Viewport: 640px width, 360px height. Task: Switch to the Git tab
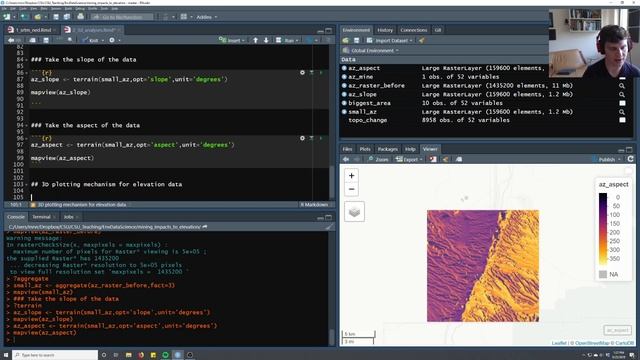(x=438, y=30)
